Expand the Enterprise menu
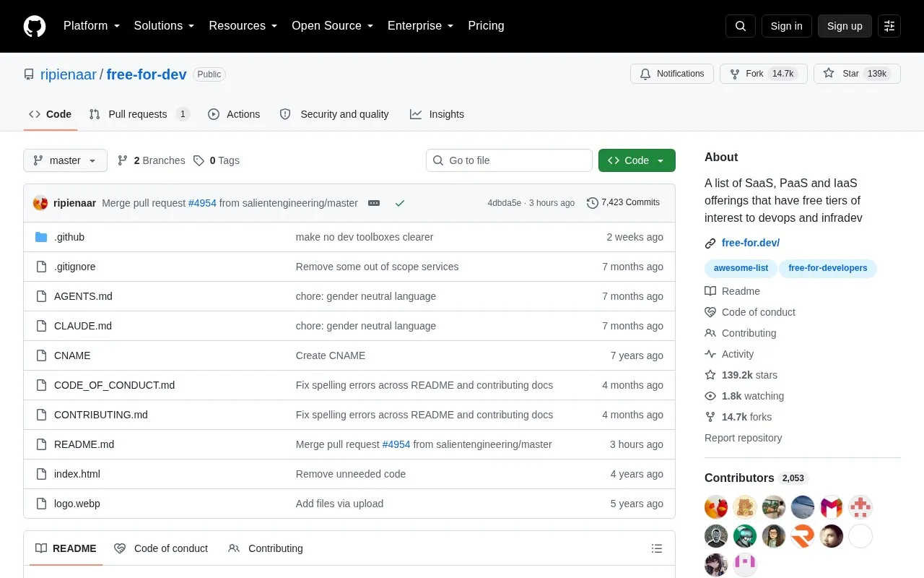924x578 pixels. point(421,26)
